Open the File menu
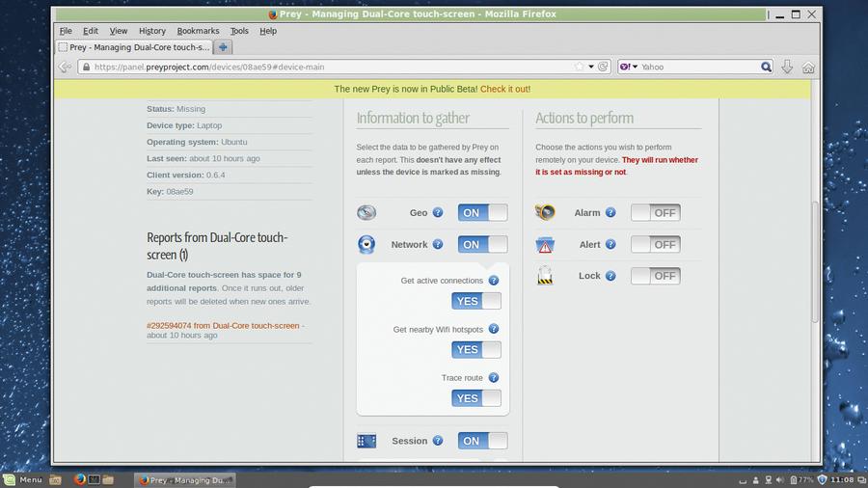The height and width of the screenshot is (488, 868). [66, 31]
